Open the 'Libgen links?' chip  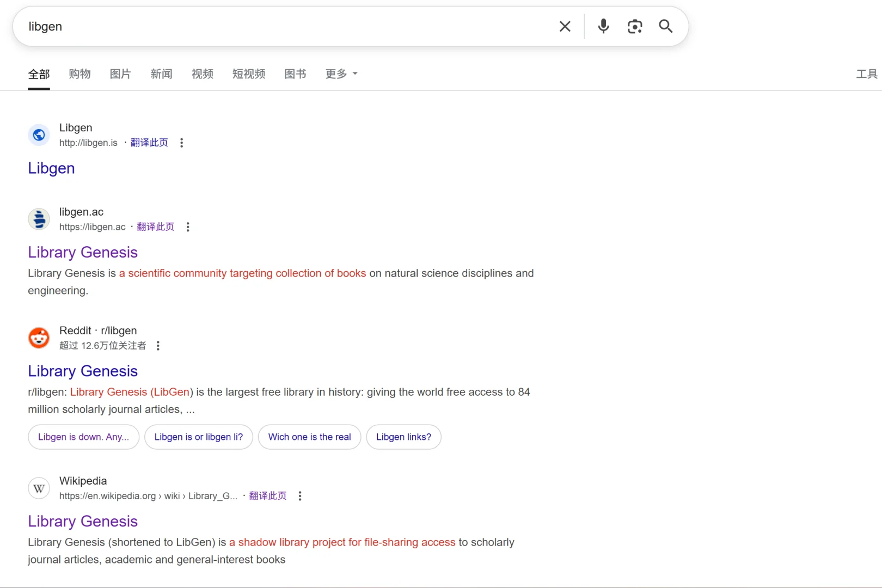pyautogui.click(x=403, y=437)
